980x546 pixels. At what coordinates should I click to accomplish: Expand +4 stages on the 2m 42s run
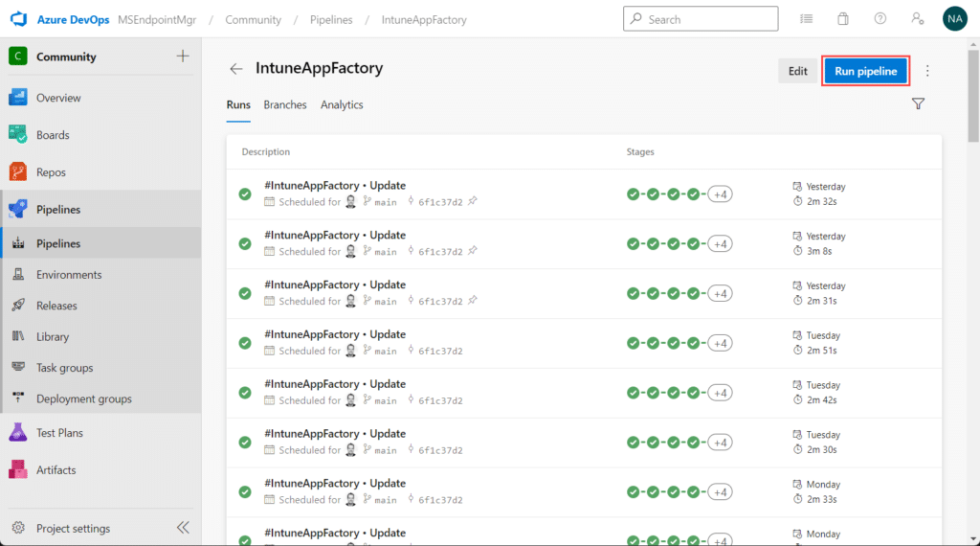click(720, 393)
